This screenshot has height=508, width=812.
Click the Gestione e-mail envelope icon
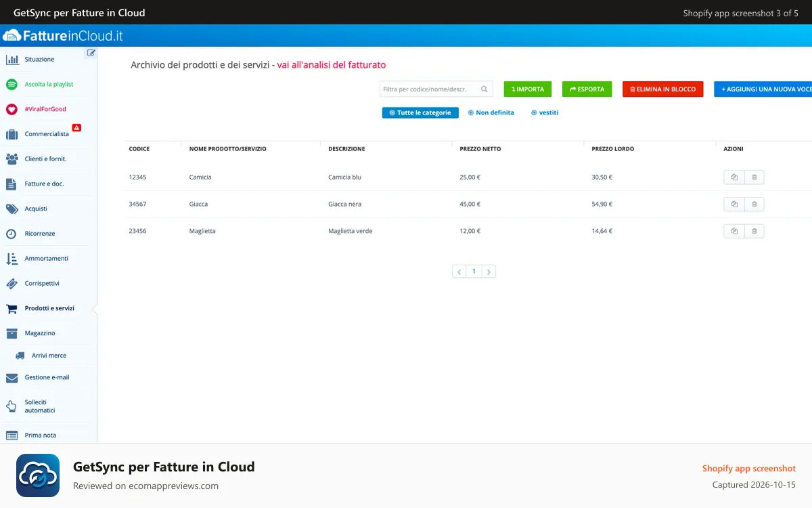click(12, 378)
